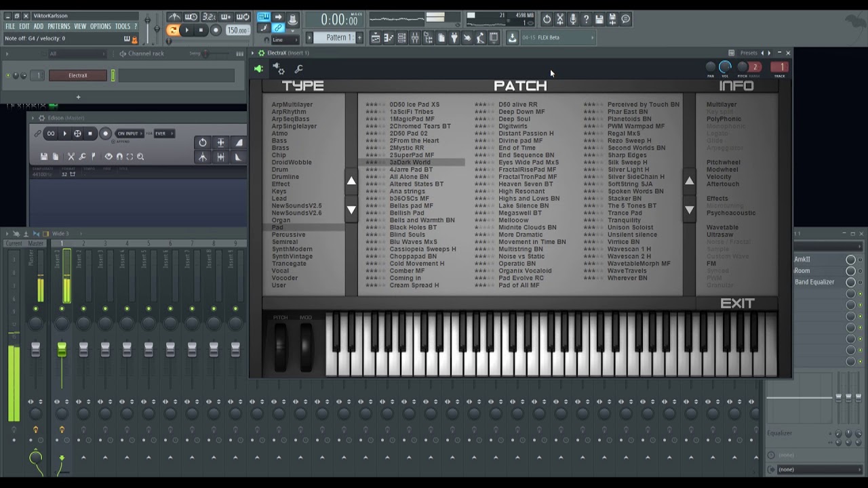Image resolution: width=868 pixels, height=488 pixels.
Task: Open the help question mark icon
Action: pos(587,19)
